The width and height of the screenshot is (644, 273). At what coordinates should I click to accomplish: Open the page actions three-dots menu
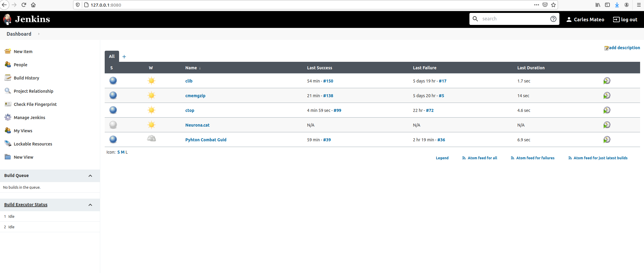pos(537,5)
